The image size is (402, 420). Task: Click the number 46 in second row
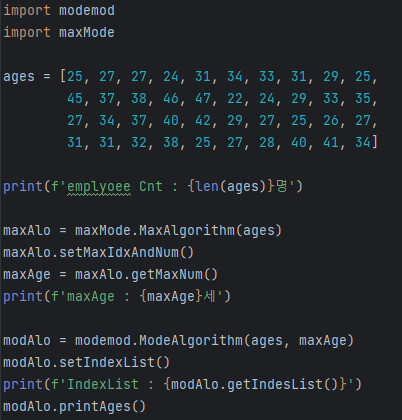point(171,99)
